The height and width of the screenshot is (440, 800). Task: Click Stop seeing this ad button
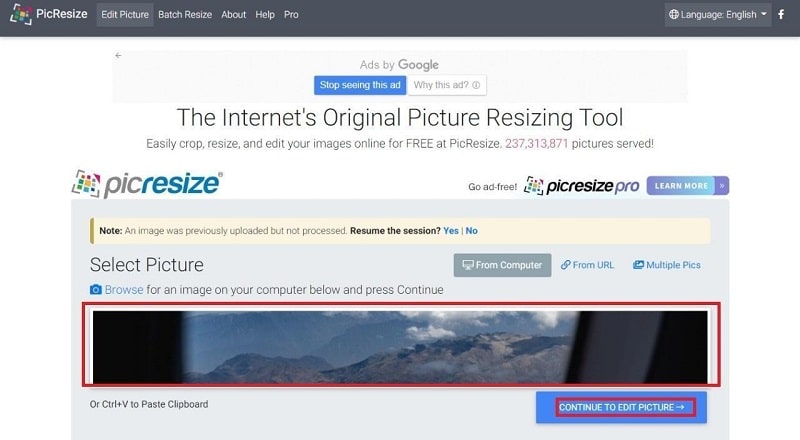coord(360,85)
